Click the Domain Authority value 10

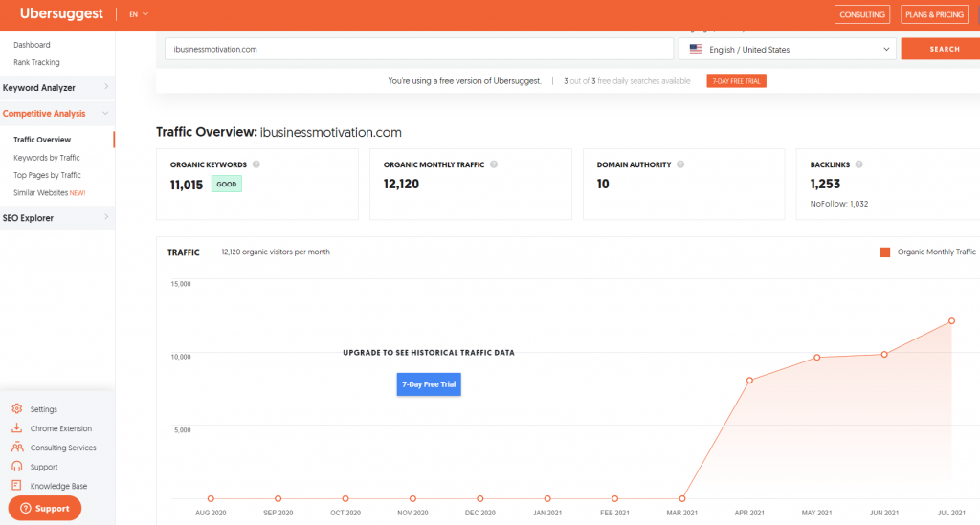[603, 185]
